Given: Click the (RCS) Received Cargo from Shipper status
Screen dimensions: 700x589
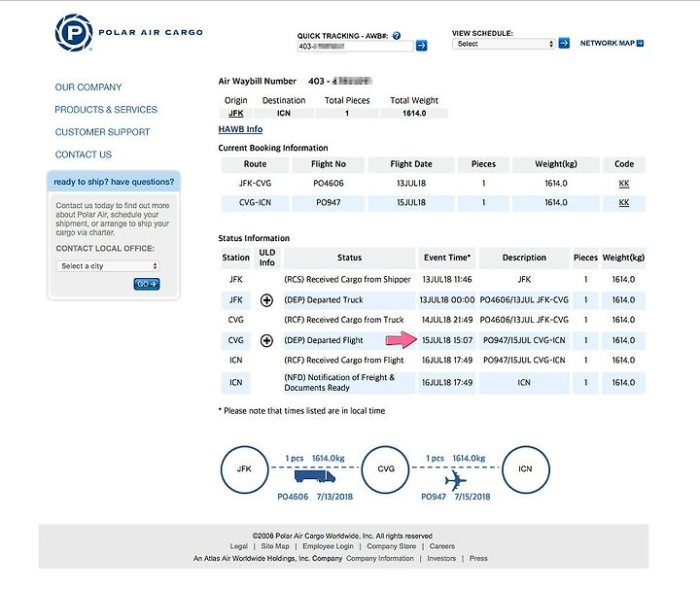Looking at the screenshot, I should [347, 280].
